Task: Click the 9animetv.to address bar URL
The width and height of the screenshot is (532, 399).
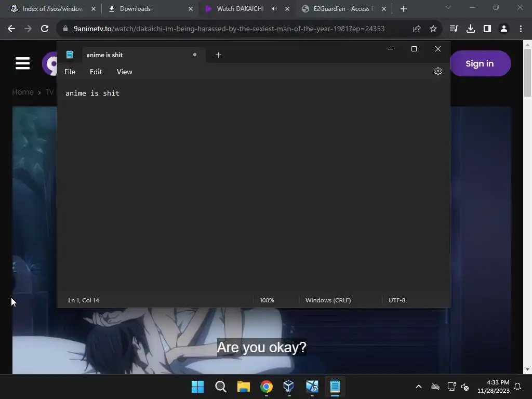Action: 229,29
